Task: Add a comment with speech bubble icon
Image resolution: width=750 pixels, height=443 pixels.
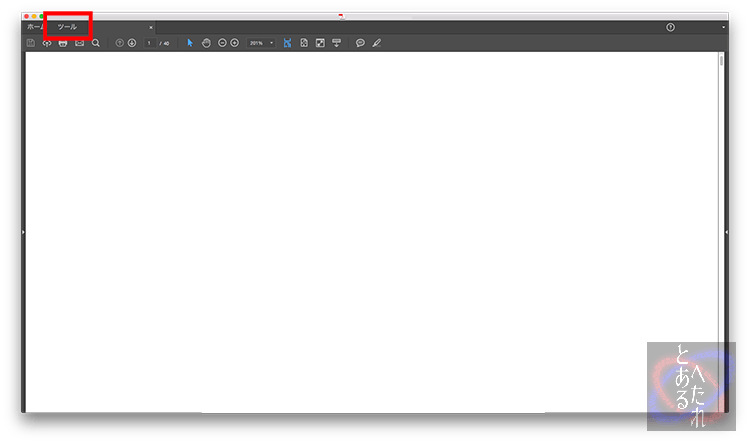Action: pos(360,43)
